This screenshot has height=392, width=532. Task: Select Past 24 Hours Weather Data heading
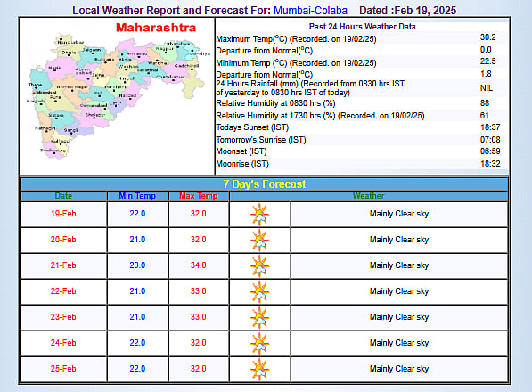[363, 27]
